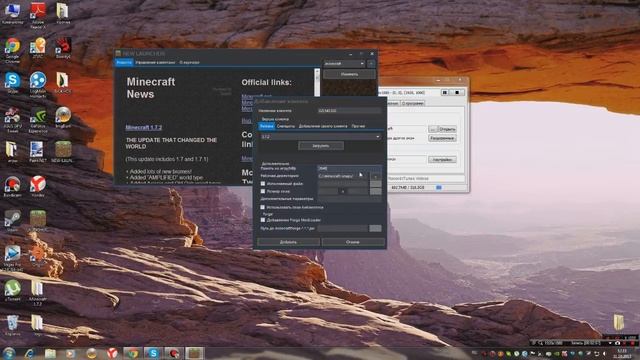Open Bandicam desktop shortcut
Image resolution: width=640 pixels, height=360 pixels.
pyautogui.click(x=12, y=187)
